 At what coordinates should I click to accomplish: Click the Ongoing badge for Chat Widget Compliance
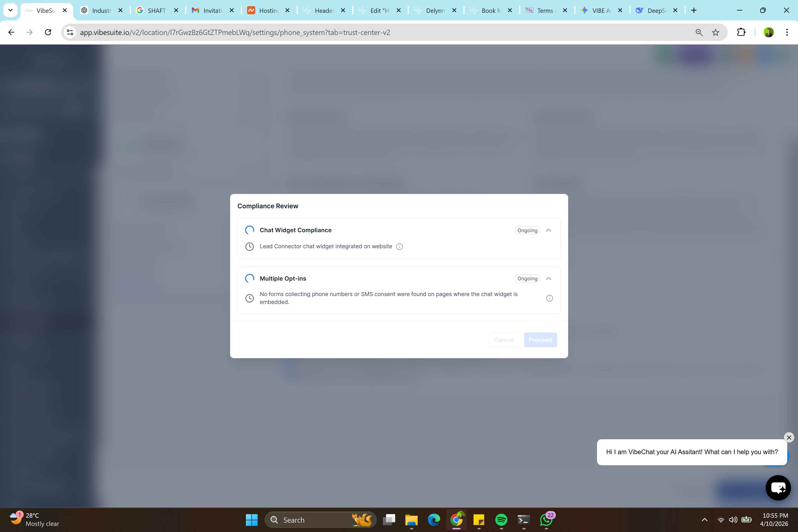point(527,230)
